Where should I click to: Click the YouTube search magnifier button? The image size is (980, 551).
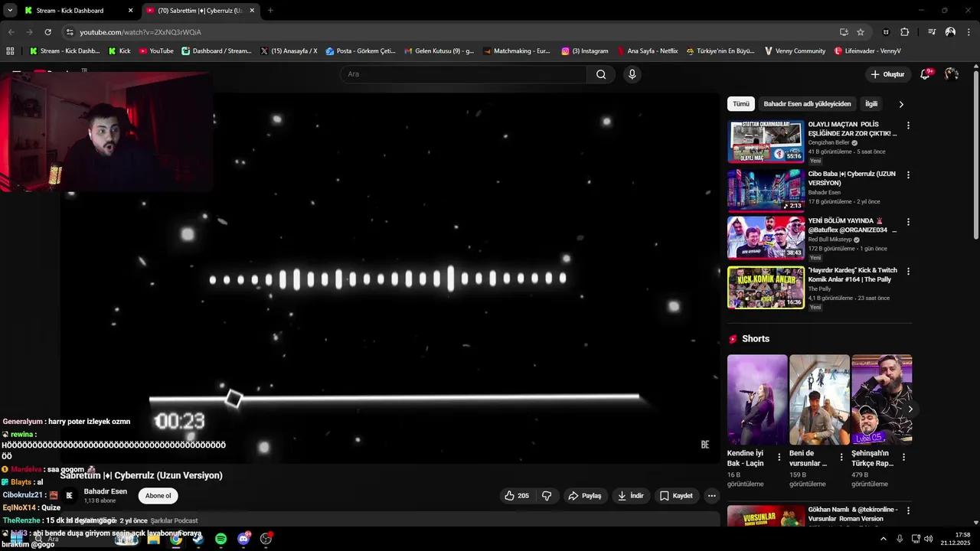click(601, 74)
